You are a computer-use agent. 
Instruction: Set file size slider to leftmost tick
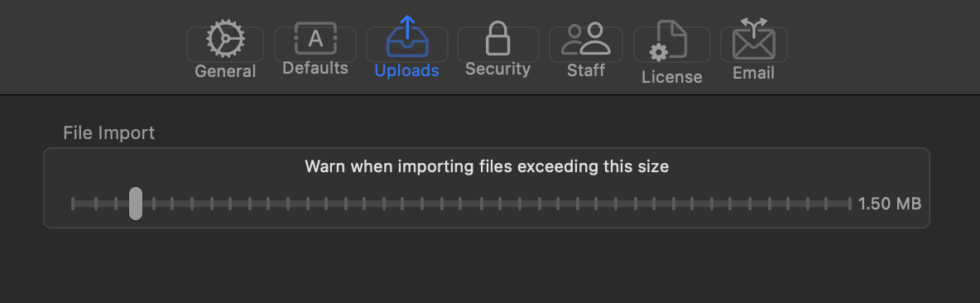click(73, 204)
